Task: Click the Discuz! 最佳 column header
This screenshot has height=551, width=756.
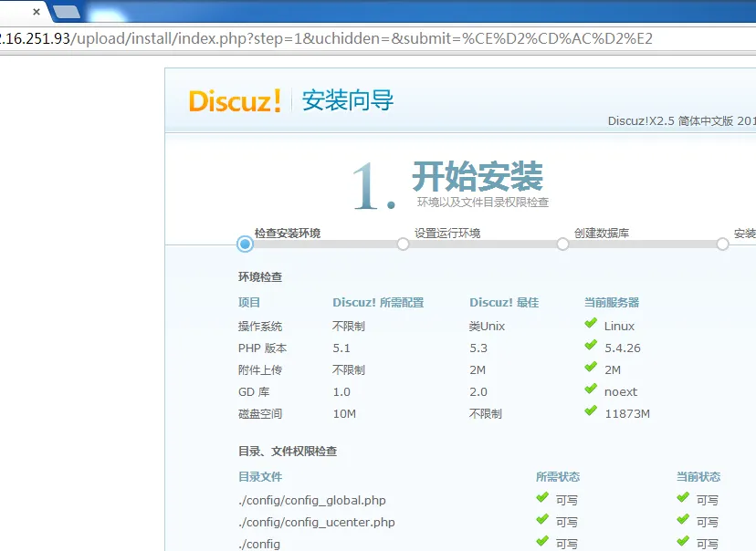Action: click(504, 303)
